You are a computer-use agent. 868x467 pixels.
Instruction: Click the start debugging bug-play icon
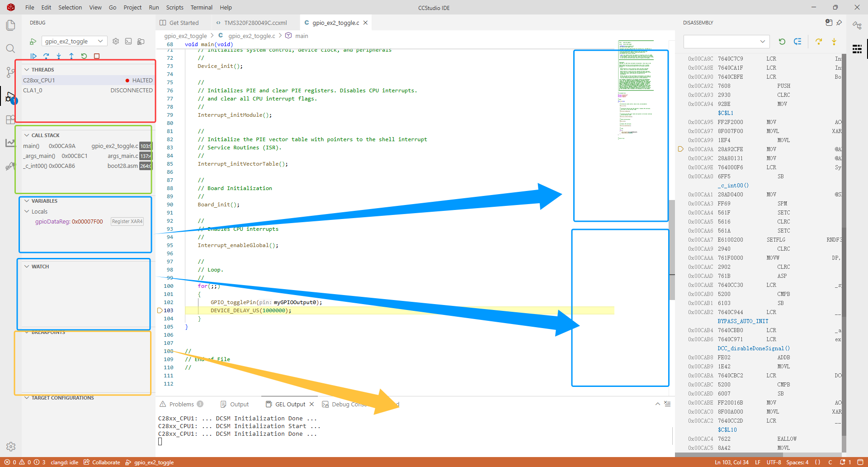[x=33, y=42]
